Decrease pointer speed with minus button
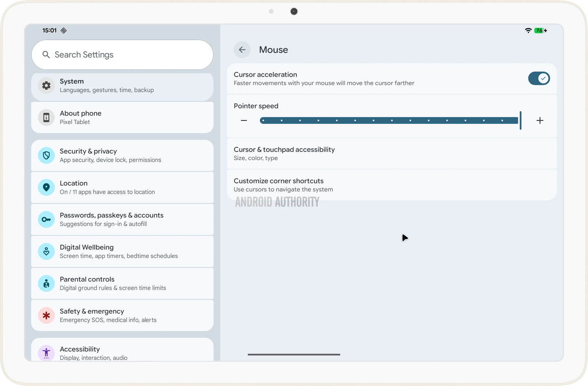This screenshot has width=588, height=386. pyautogui.click(x=244, y=120)
